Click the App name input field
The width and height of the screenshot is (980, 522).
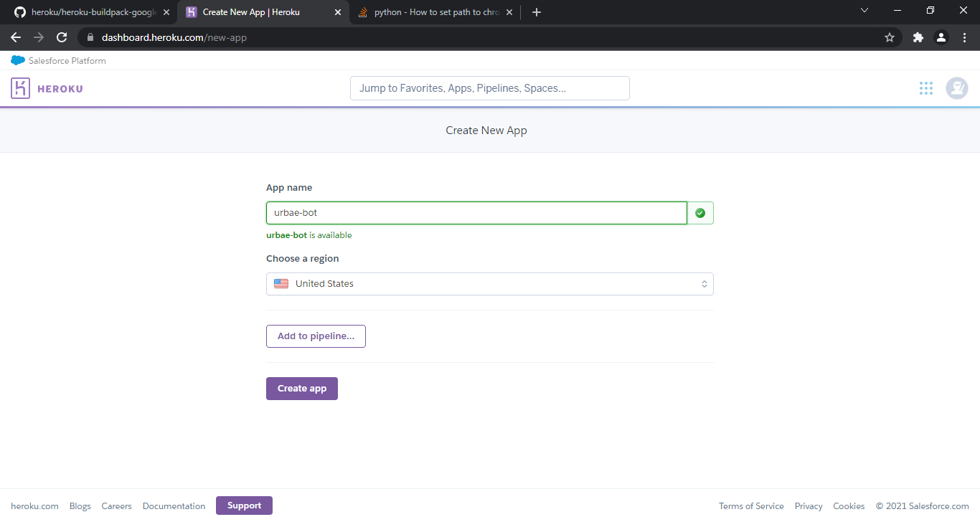[x=476, y=213]
